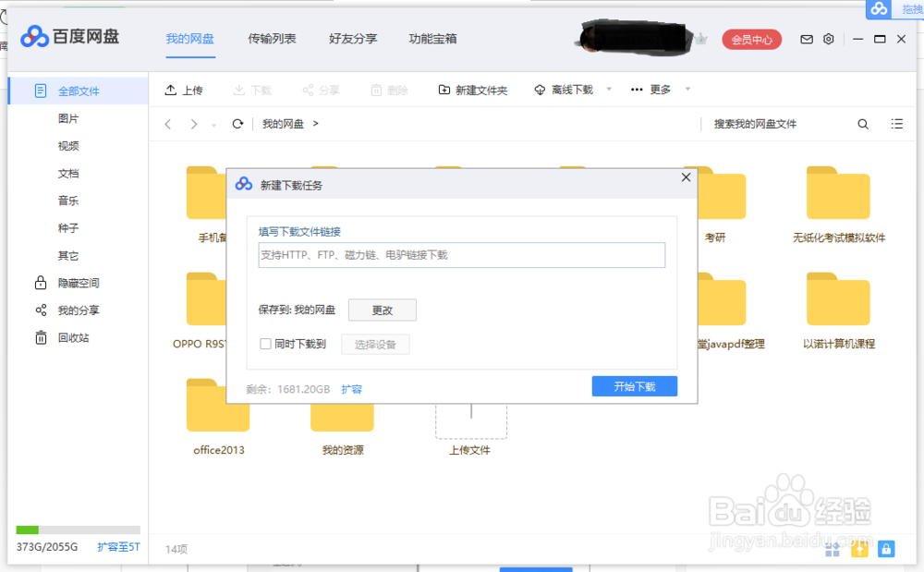Screen dimensions: 924x572
Task: Open the Baidu Netdisk messages inbox icon
Action: (807, 39)
